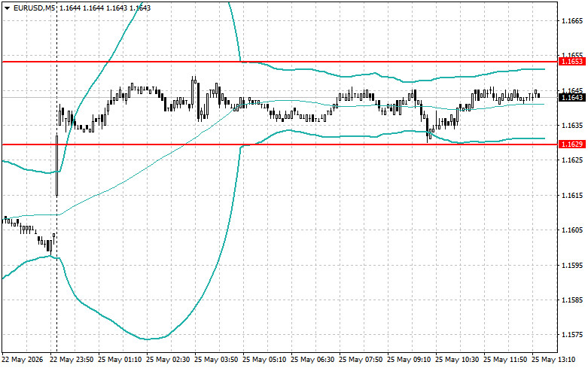Click the 25 May 02:30 time label
The height and width of the screenshot is (368, 588).
pos(168,360)
